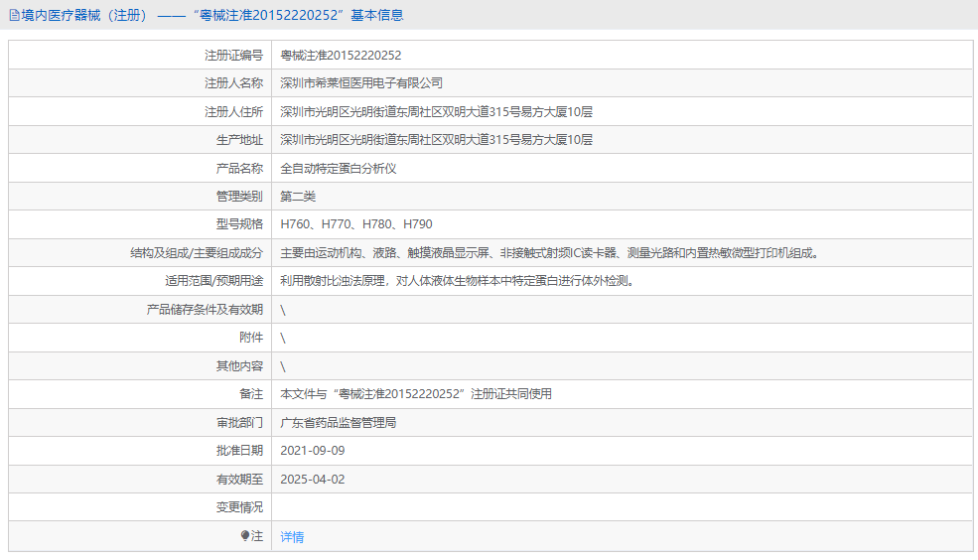The image size is (978, 560).
Task: Click the backslash value in the 附件 row
Action: point(283,338)
